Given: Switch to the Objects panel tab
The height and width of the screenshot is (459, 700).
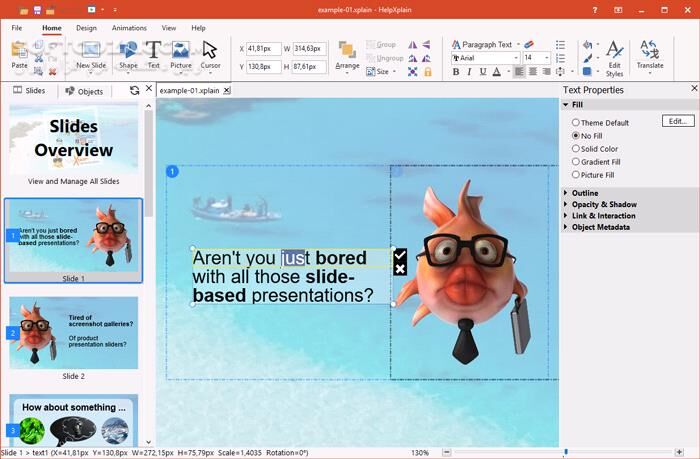Looking at the screenshot, I should tap(84, 91).
